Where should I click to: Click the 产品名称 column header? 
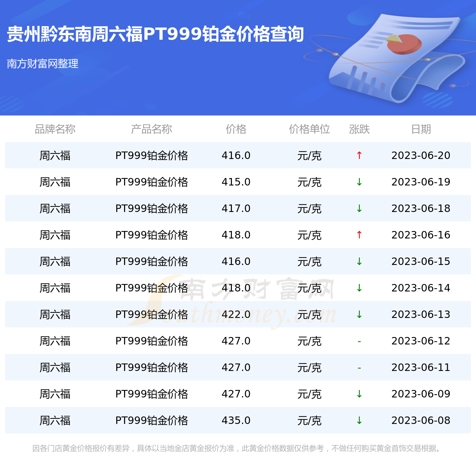tap(152, 129)
